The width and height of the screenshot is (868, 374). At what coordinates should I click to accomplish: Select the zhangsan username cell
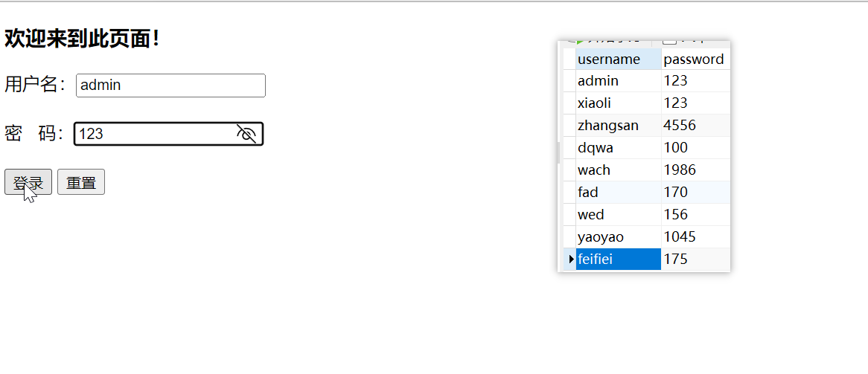(x=618, y=125)
